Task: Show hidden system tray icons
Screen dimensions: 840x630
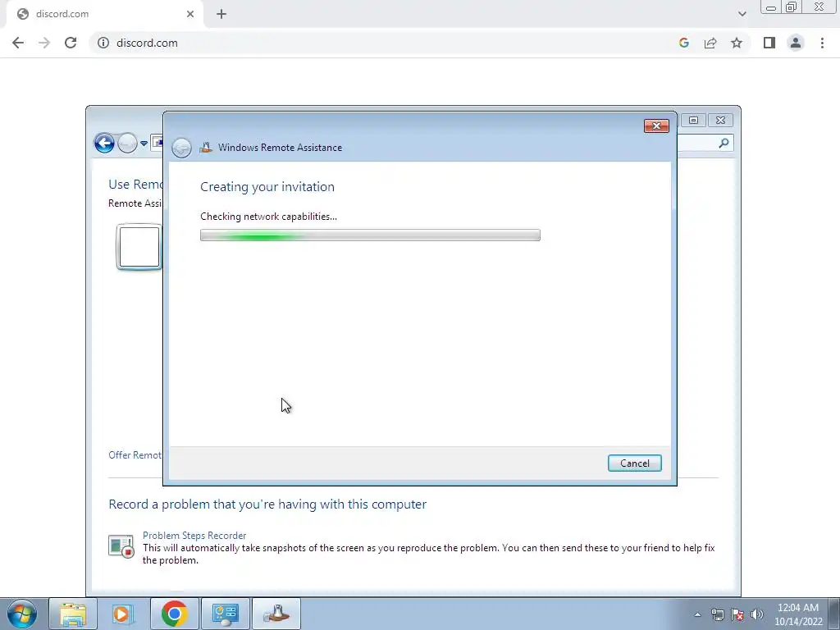Action: point(697,614)
